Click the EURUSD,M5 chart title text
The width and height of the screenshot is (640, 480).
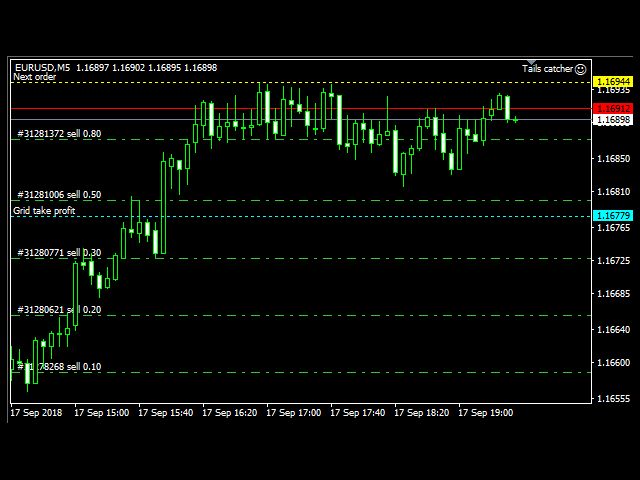pyautogui.click(x=42, y=67)
